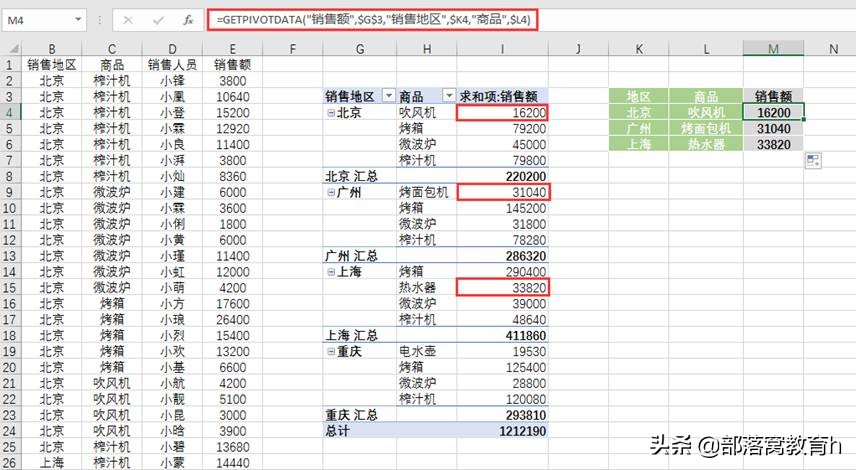Viewport: 856px width, 470px height.
Task: Collapse the 上海 group in pivot table
Action: coord(331,272)
